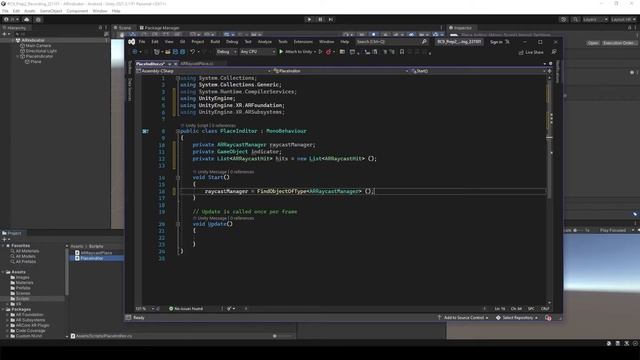The width and height of the screenshot is (640, 360).
Task: Select the Project tab in Unity
Action: [x=12, y=233]
